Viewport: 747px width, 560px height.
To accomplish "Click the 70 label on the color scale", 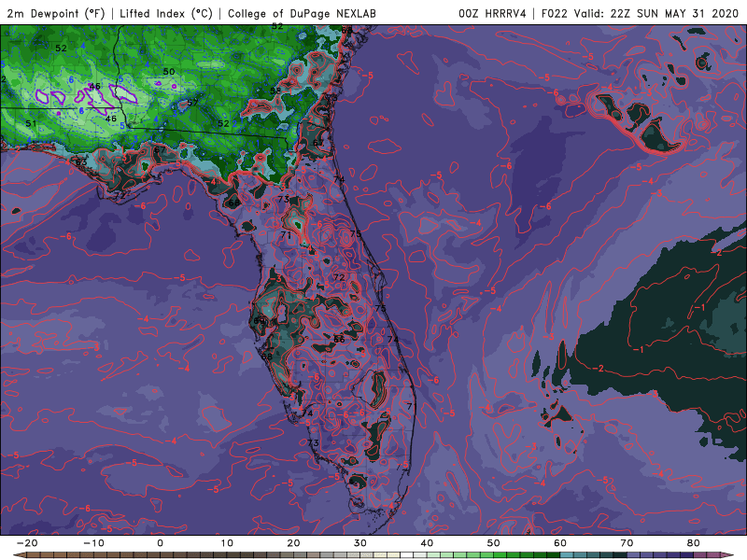I will (x=627, y=543).
